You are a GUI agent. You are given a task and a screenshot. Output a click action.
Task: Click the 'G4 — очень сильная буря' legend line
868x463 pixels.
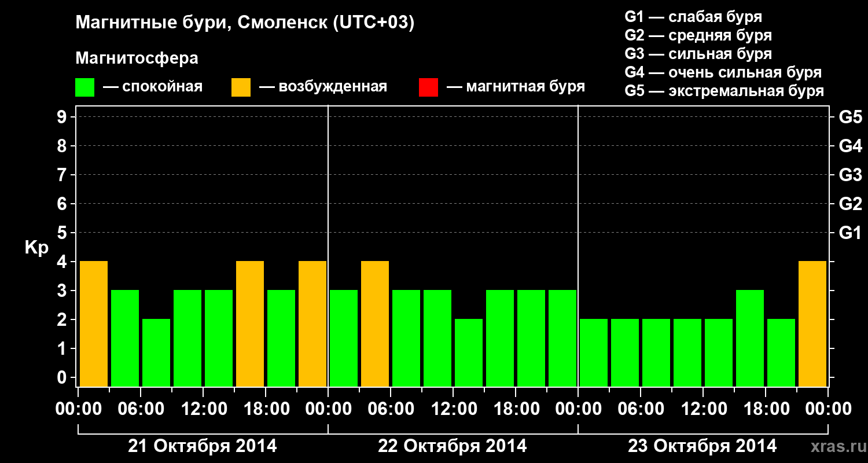click(723, 72)
